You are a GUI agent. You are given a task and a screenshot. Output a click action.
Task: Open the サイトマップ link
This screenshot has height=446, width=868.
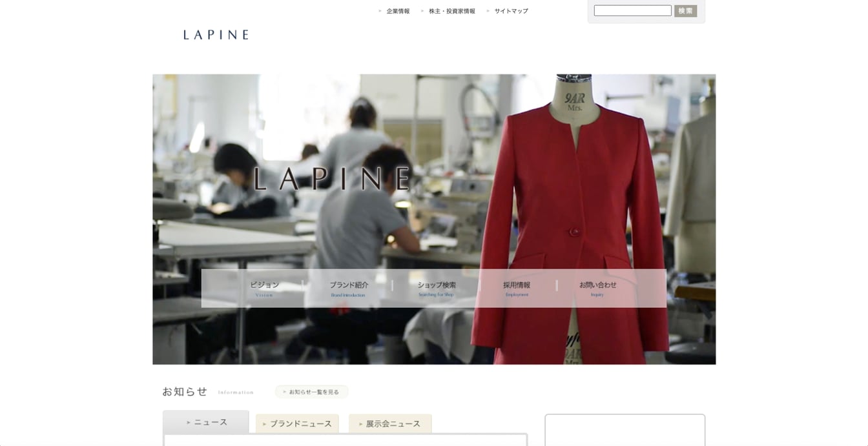pos(511,11)
